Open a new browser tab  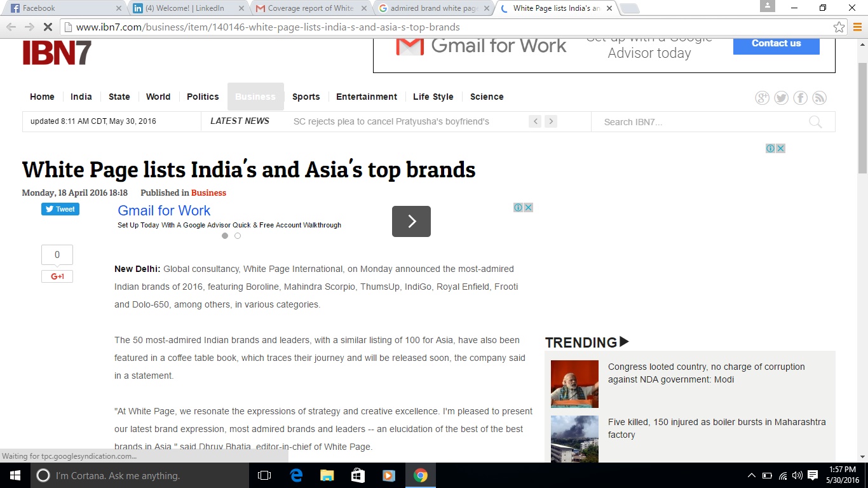pyautogui.click(x=629, y=8)
